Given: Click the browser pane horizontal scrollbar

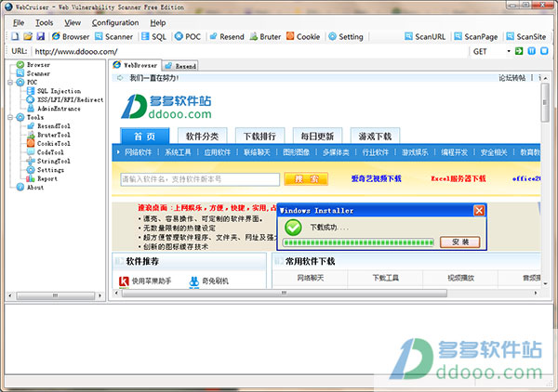Looking at the screenshot, I should coord(284,293).
